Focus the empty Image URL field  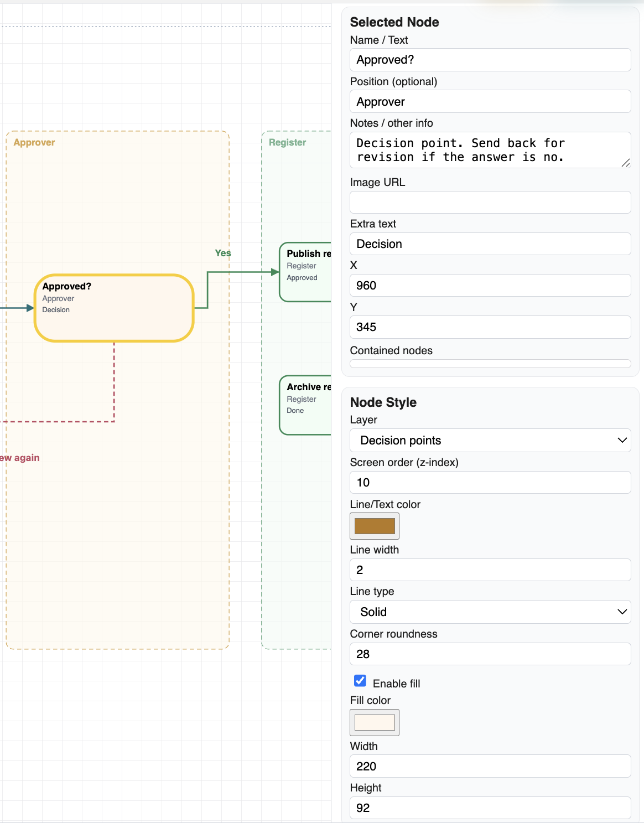(490, 203)
